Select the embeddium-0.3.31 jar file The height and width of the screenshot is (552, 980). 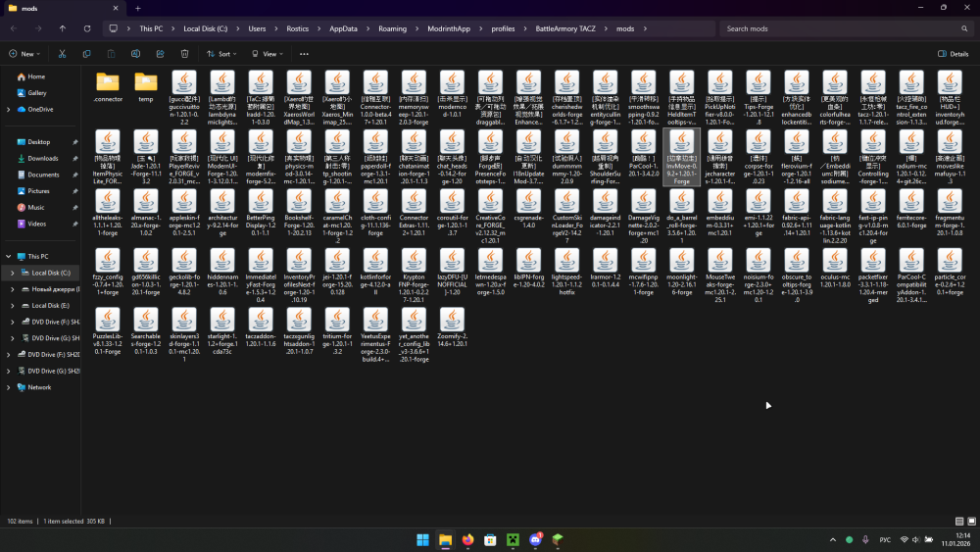coord(720,213)
